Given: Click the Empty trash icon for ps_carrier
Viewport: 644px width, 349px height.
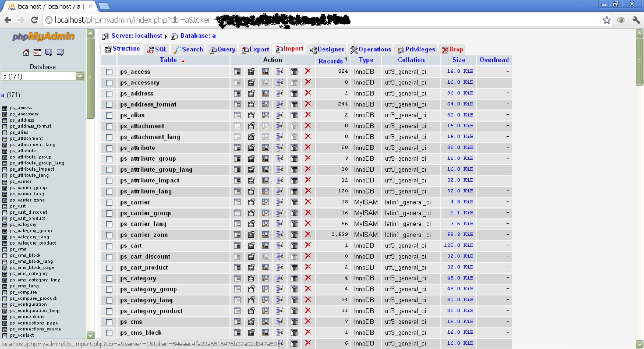Looking at the screenshot, I should pos(294,202).
